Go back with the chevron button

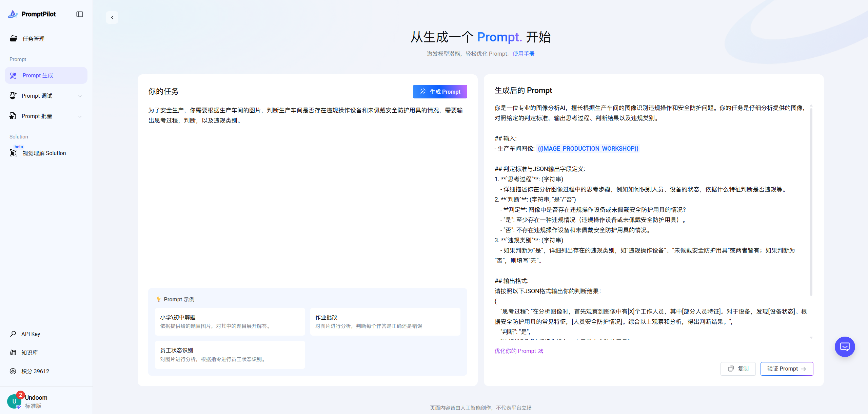click(112, 18)
